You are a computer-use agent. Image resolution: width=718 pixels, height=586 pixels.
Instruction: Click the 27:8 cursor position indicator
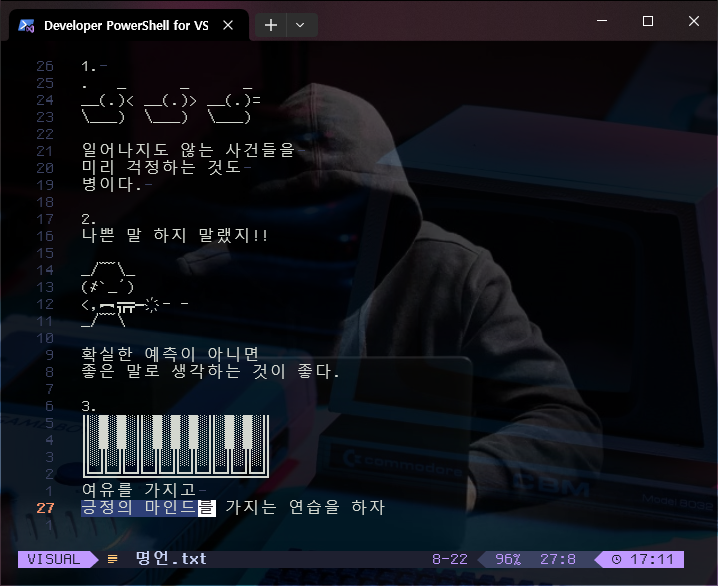click(558, 559)
